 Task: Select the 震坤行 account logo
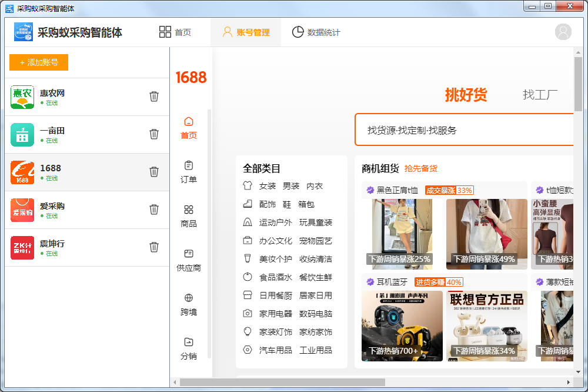[x=22, y=247]
